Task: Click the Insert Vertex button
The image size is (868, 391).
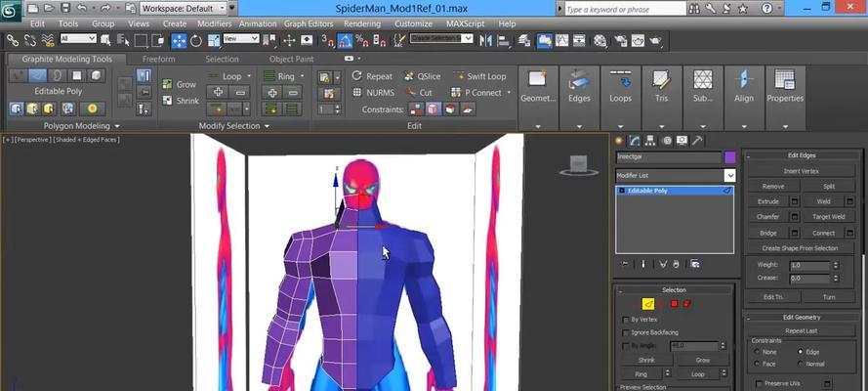Action: [x=801, y=171]
